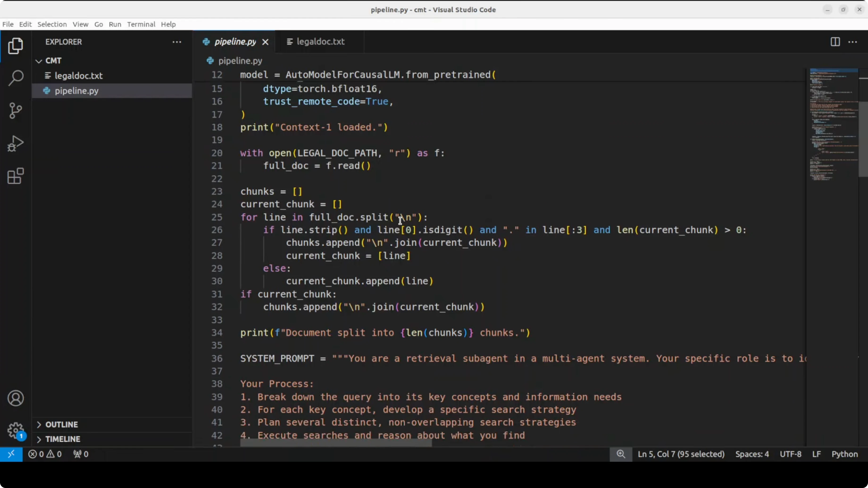Open Source Control view
The height and width of the screenshot is (488, 868).
pyautogui.click(x=16, y=111)
